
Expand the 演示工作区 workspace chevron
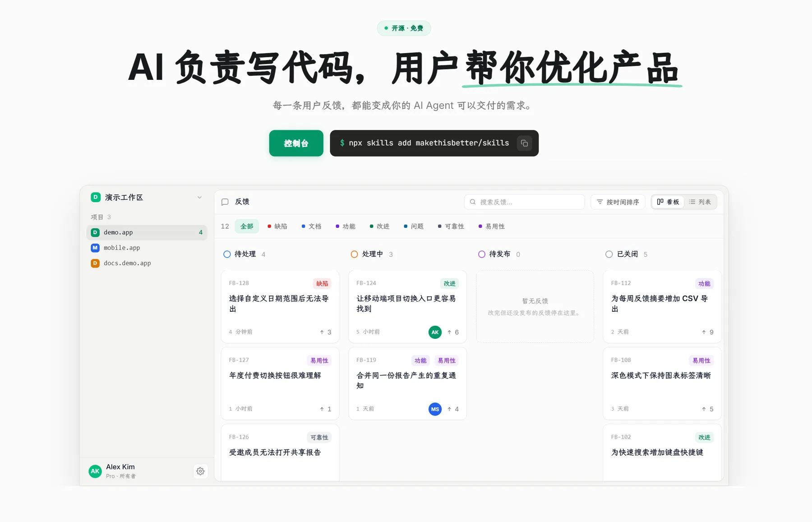click(199, 197)
